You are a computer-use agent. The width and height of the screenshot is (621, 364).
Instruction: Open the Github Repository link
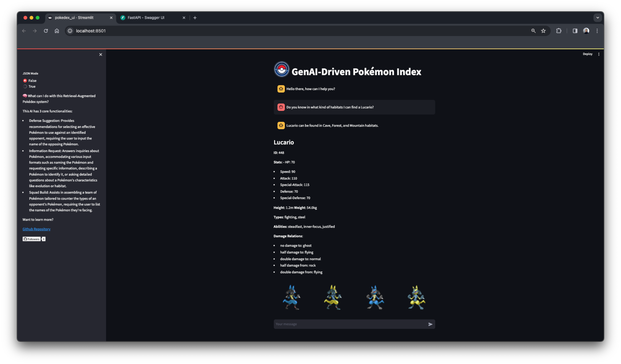point(37,229)
